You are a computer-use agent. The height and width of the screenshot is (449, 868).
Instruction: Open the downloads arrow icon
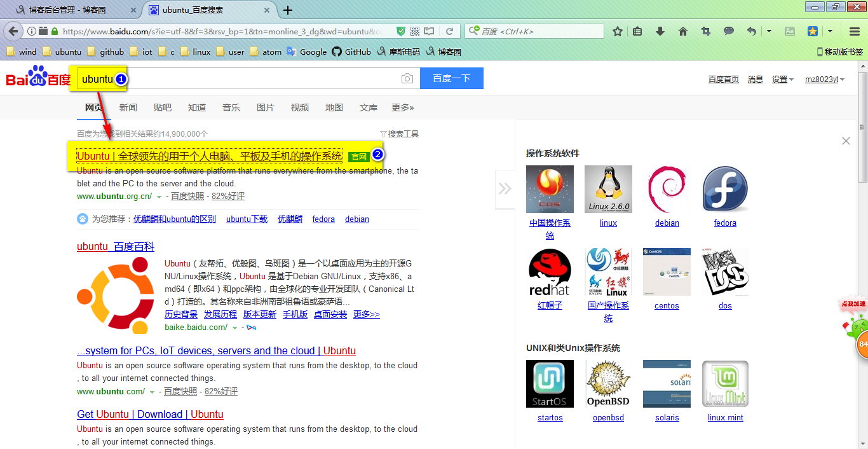pyautogui.click(x=660, y=31)
